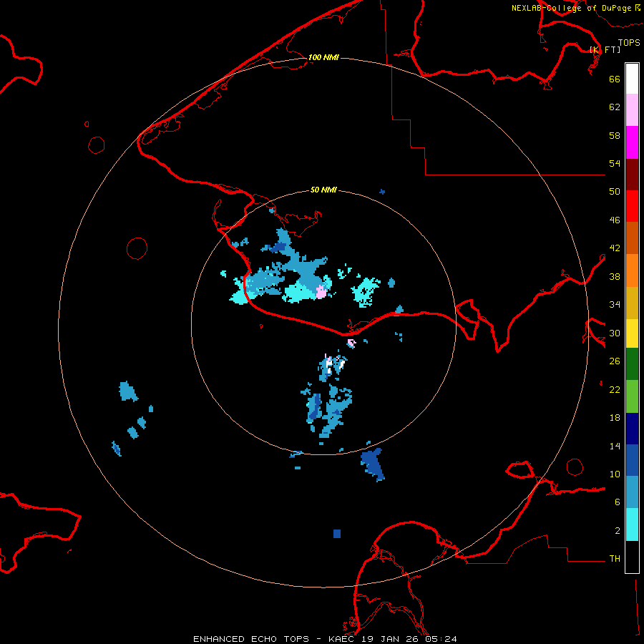
Task: Click the 22 legend value
Action: click(x=615, y=389)
